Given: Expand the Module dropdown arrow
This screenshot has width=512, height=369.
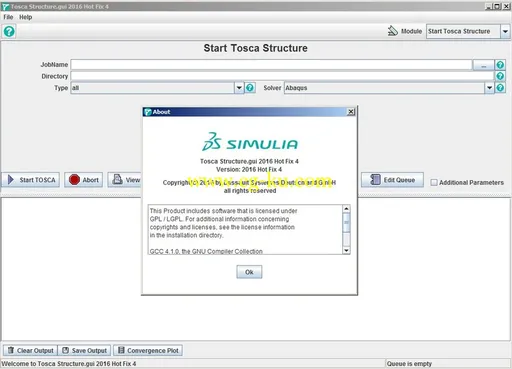Looking at the screenshot, I should coord(505,32).
